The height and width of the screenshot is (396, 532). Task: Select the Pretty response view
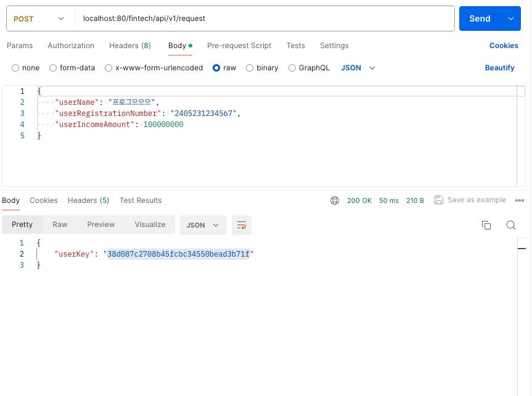click(x=22, y=225)
